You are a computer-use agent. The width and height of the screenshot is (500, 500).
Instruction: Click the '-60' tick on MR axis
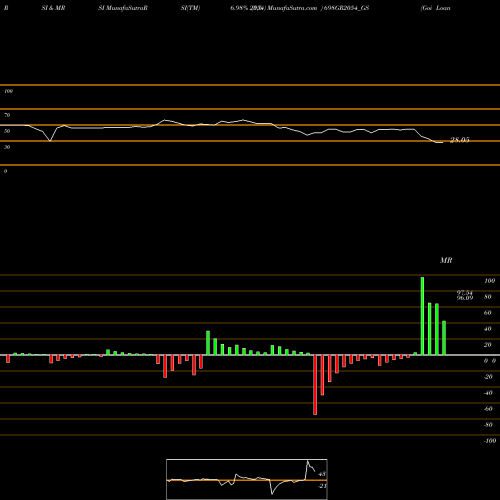coord(488,409)
